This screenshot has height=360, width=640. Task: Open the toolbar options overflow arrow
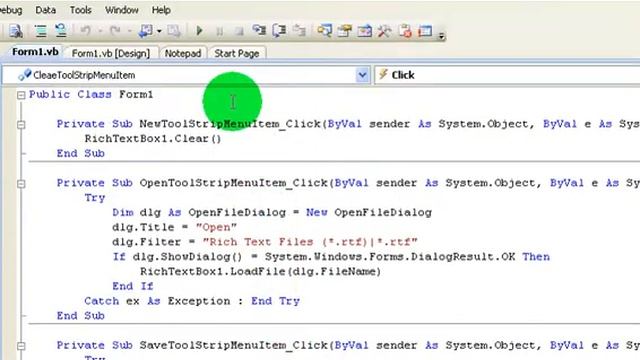click(441, 37)
